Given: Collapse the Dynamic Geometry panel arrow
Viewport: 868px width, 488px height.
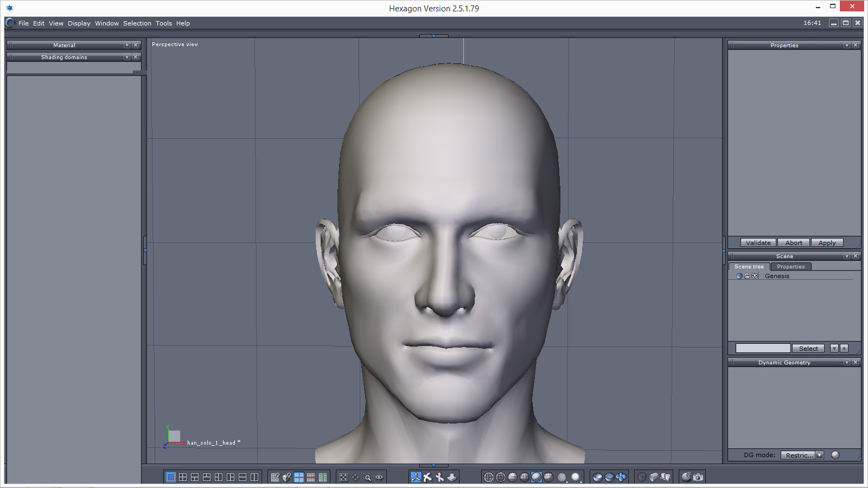Looking at the screenshot, I should pyautogui.click(x=847, y=363).
